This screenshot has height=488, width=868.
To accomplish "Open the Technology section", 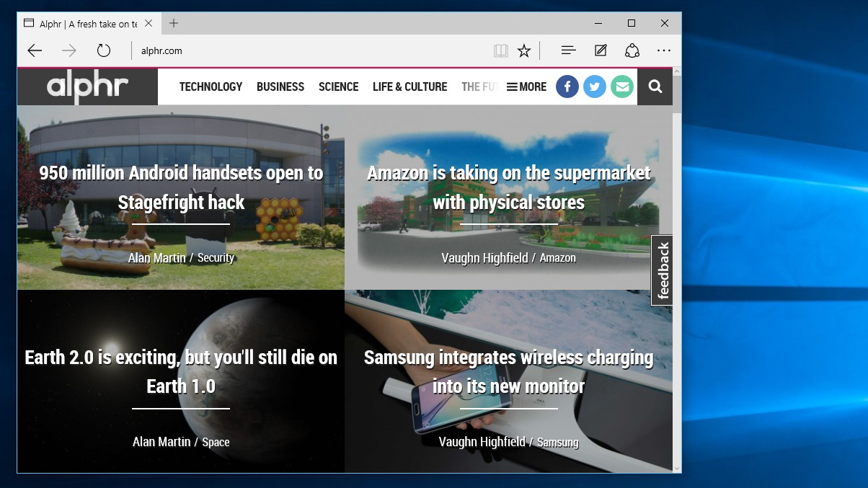I will [x=211, y=86].
